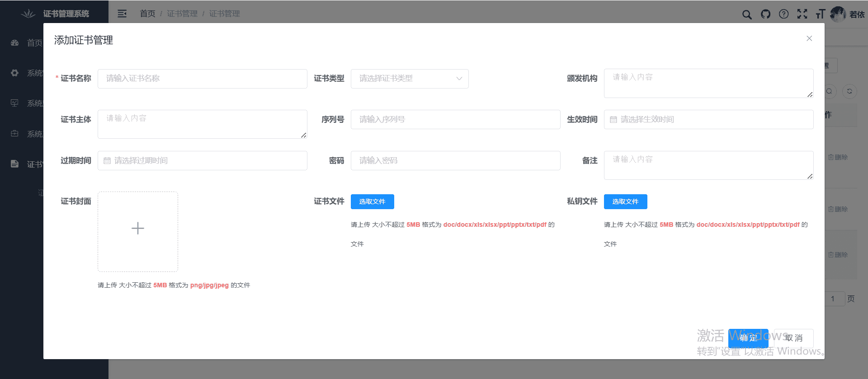Viewport: 868px width, 379px height.
Task: Click the monitor sidebar icon
Action: [x=14, y=103]
